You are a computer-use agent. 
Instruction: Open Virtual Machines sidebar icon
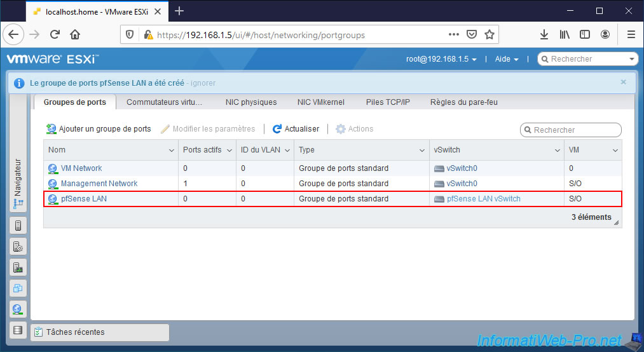click(18, 288)
